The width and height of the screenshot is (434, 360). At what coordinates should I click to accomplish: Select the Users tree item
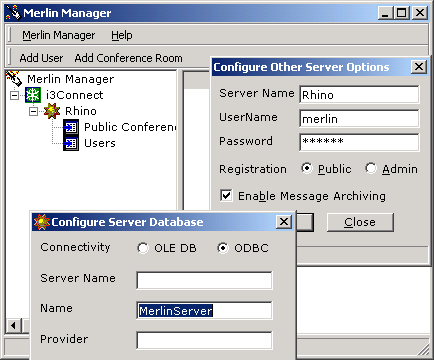point(100,143)
